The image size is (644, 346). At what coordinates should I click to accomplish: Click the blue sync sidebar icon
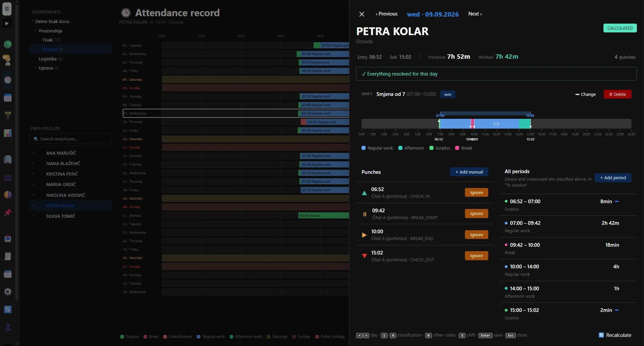(x=7, y=309)
